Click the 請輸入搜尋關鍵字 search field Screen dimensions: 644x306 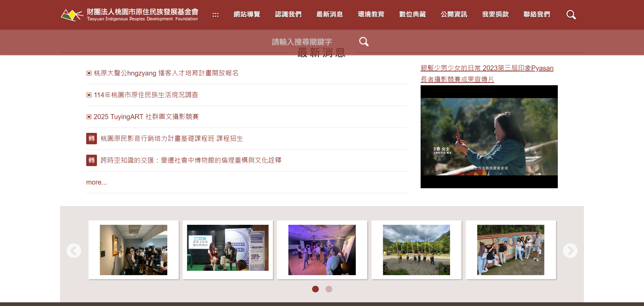click(x=302, y=42)
